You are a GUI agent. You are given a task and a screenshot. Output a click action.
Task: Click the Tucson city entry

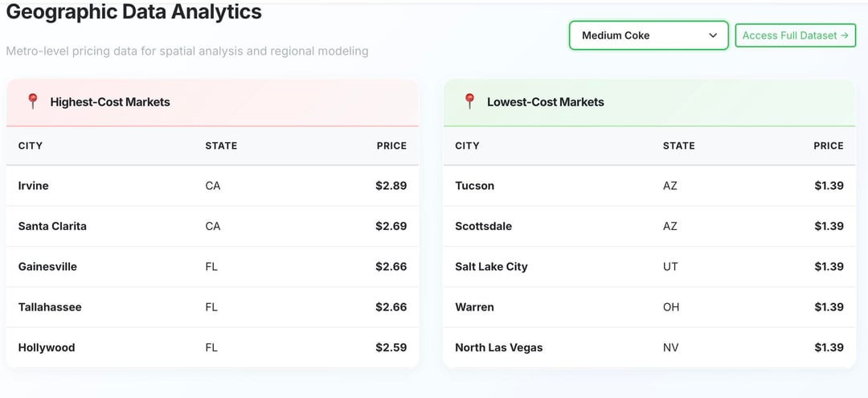[x=474, y=186]
